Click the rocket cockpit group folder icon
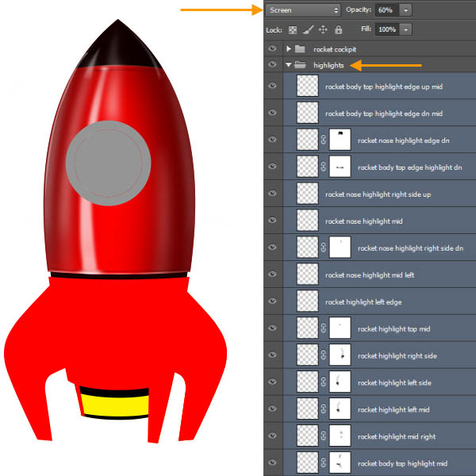Image resolution: width=476 pixels, height=476 pixels. click(x=300, y=49)
